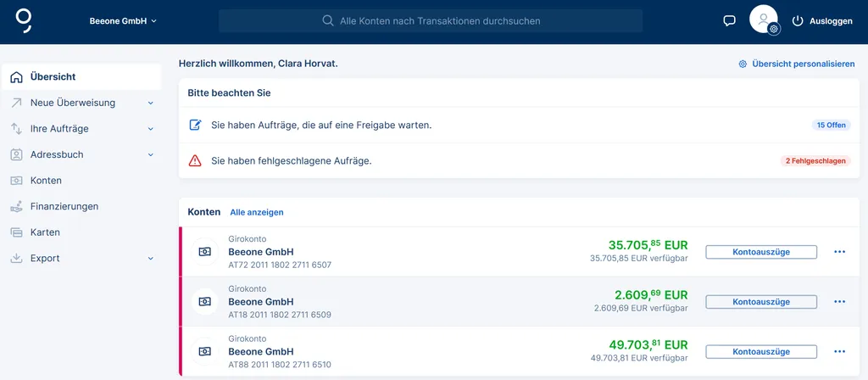Click the account icon for IBAN ending 6507
The height and width of the screenshot is (380, 868).
coord(205,252)
